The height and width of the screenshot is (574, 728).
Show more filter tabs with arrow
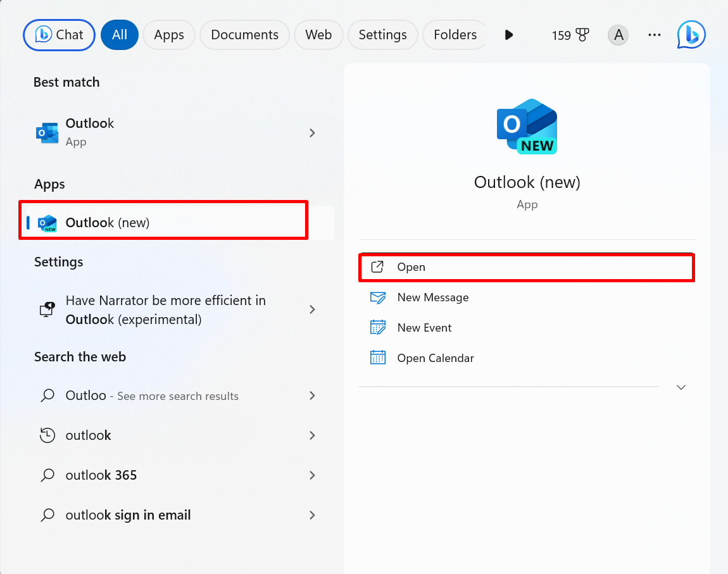(509, 35)
